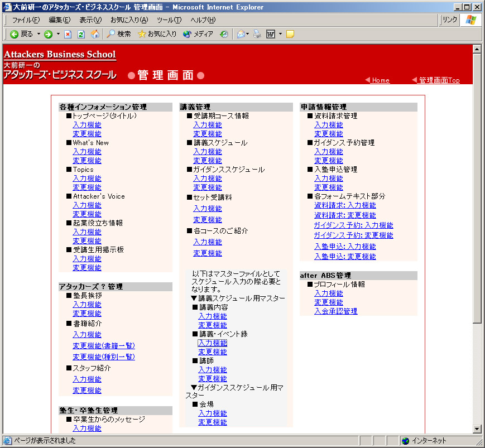The height and width of the screenshot is (448, 485).
Task: Expand the リンク links bar
Action: (449, 20)
